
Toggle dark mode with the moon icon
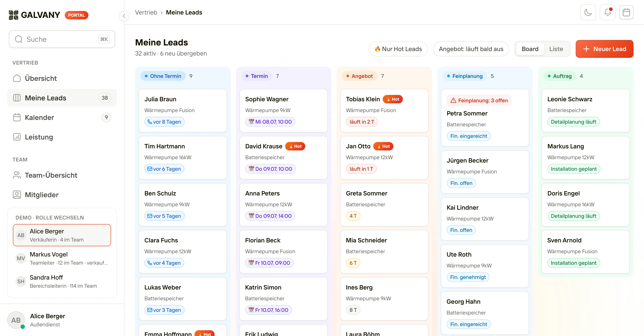(x=588, y=12)
